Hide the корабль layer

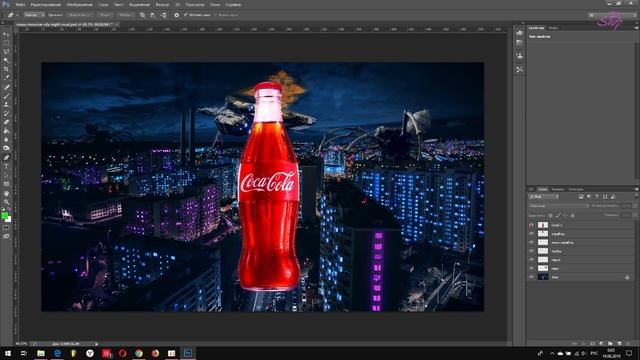(x=531, y=233)
